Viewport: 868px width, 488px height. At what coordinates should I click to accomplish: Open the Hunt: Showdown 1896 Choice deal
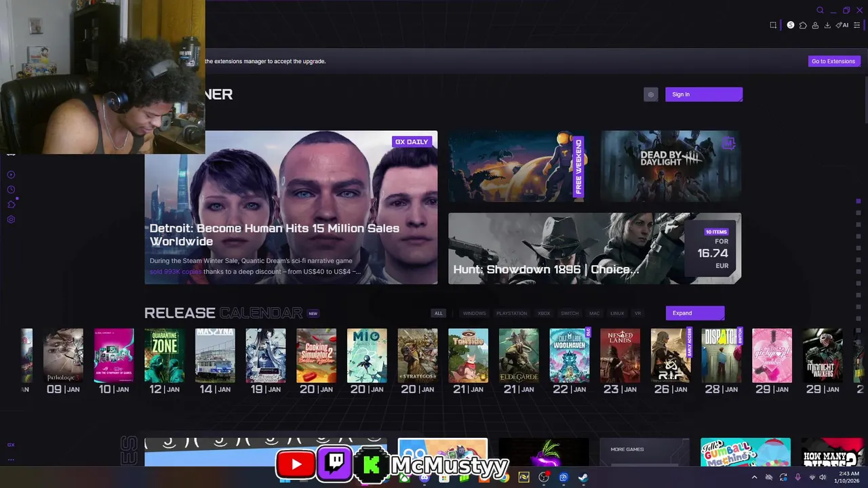(595, 248)
